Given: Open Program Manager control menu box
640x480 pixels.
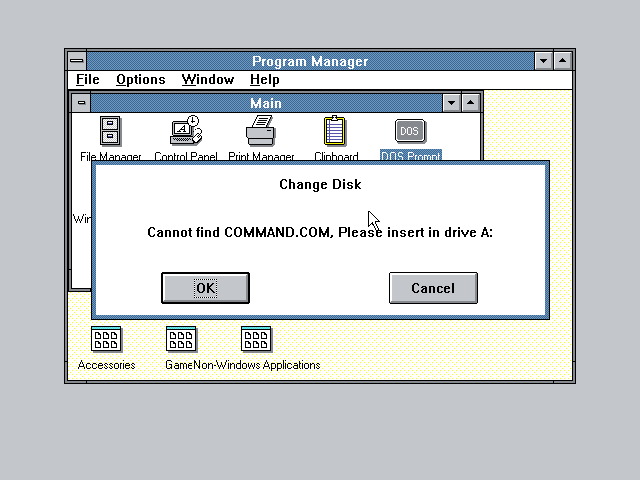Looking at the screenshot, I should tap(77, 61).
